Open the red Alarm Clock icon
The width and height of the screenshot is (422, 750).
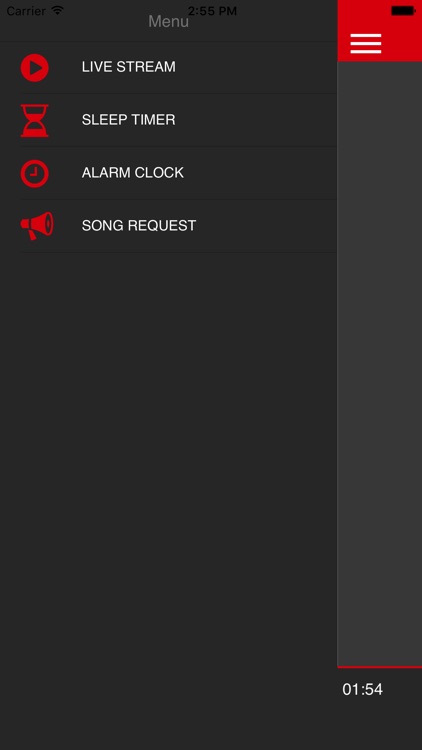coord(34,173)
